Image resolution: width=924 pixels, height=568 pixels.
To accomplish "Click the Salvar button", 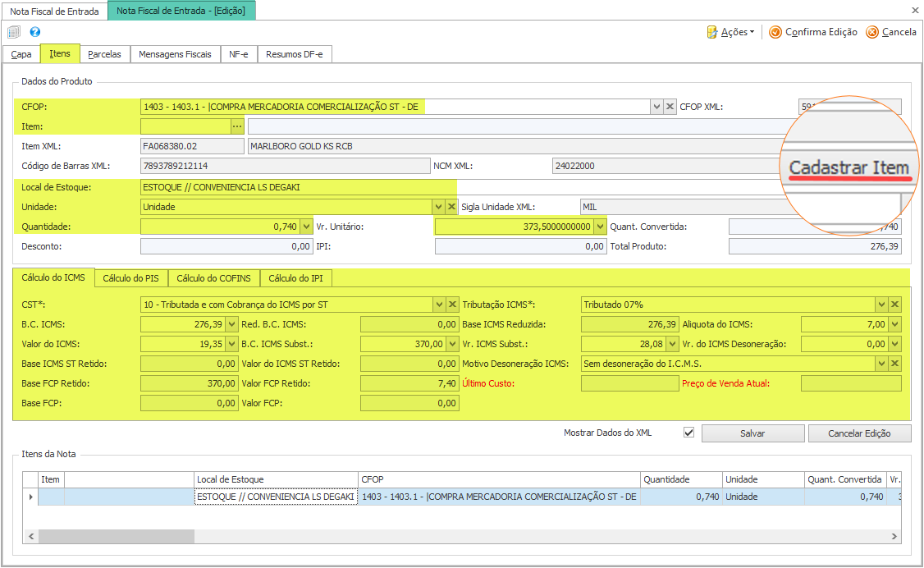I will tap(752, 433).
